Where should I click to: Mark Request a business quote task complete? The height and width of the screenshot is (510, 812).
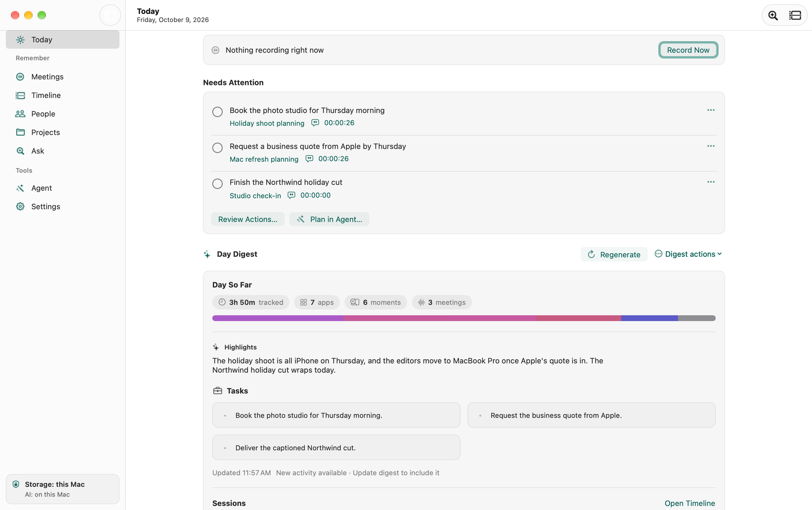[217, 148]
